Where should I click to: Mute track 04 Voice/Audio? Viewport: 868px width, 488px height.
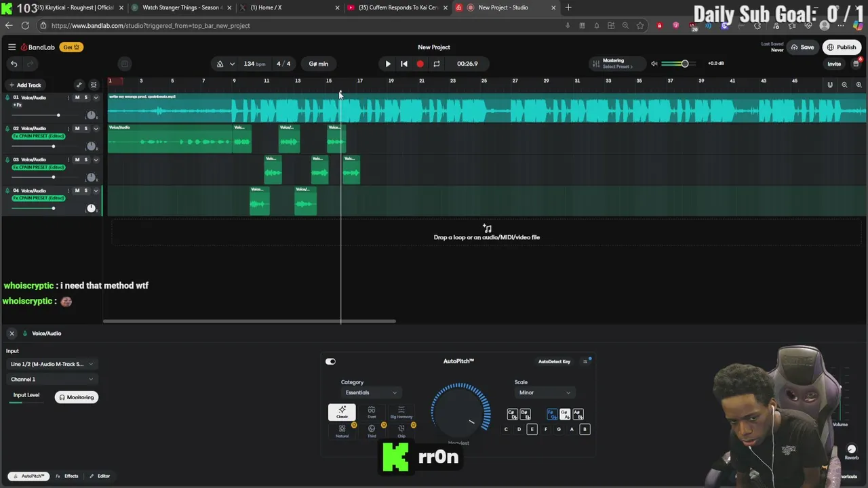coord(77,191)
